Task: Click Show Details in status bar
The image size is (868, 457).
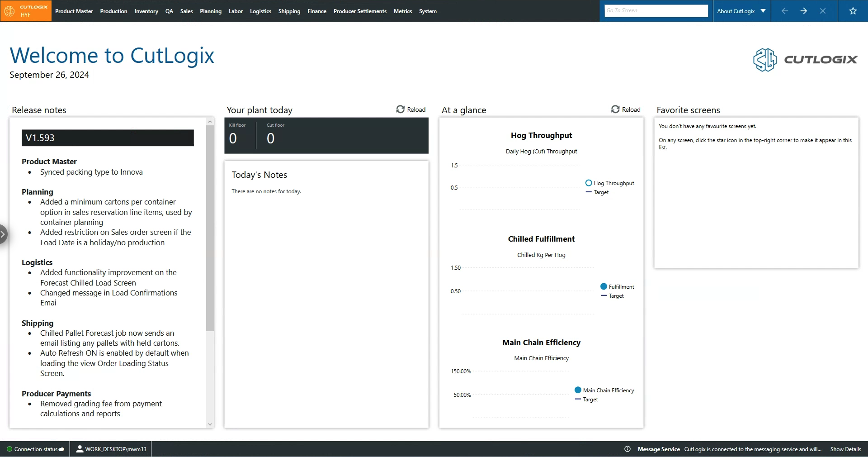Action: [x=845, y=449]
